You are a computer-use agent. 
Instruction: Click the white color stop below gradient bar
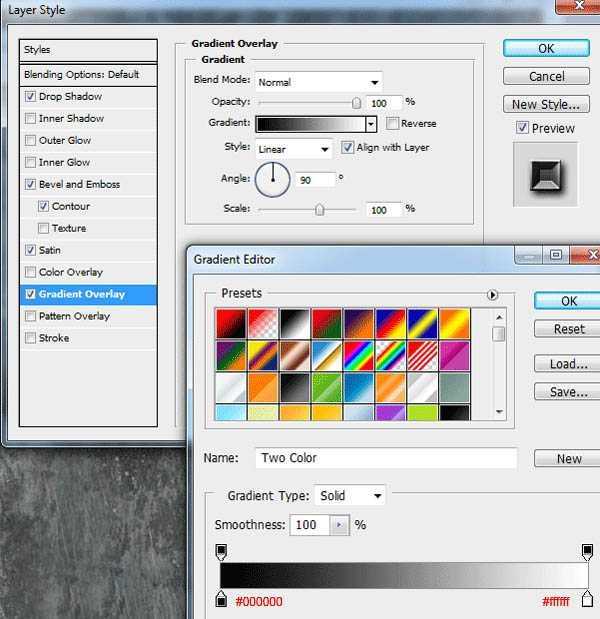pyautogui.click(x=588, y=599)
